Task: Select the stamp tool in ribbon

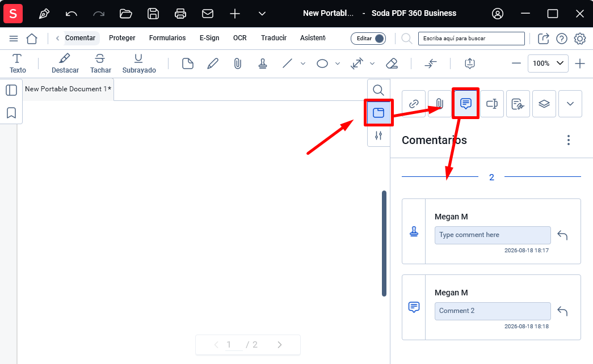Action: point(263,64)
